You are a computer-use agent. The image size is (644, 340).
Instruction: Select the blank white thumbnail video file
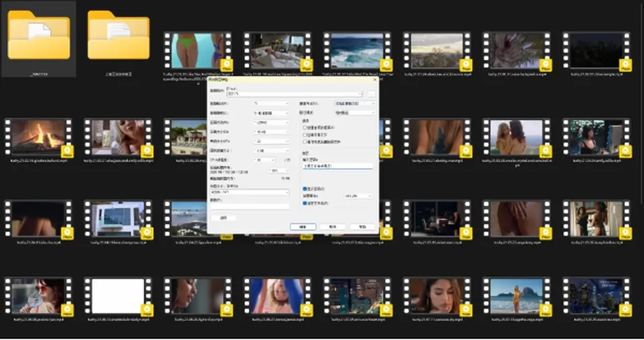coord(118,296)
